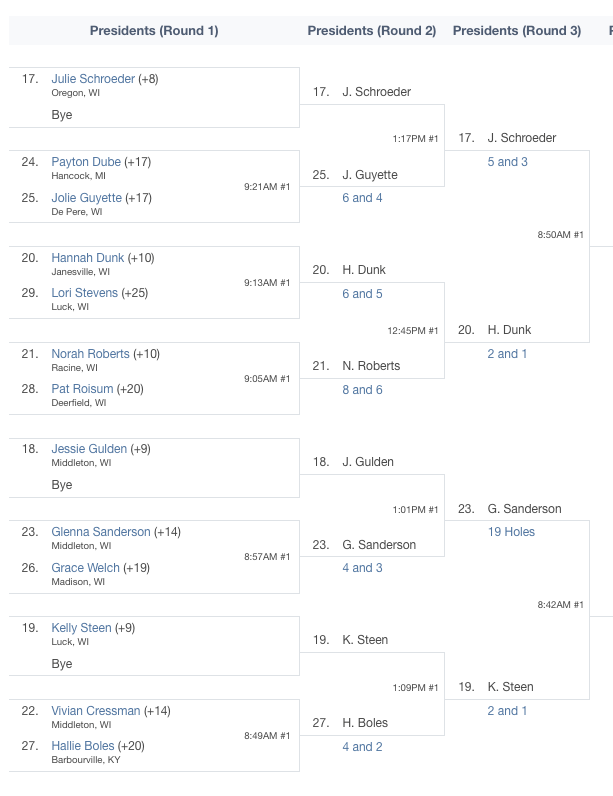The height and width of the screenshot is (796, 613).
Task: Open the 4 and 2 match result
Action: pos(362,747)
